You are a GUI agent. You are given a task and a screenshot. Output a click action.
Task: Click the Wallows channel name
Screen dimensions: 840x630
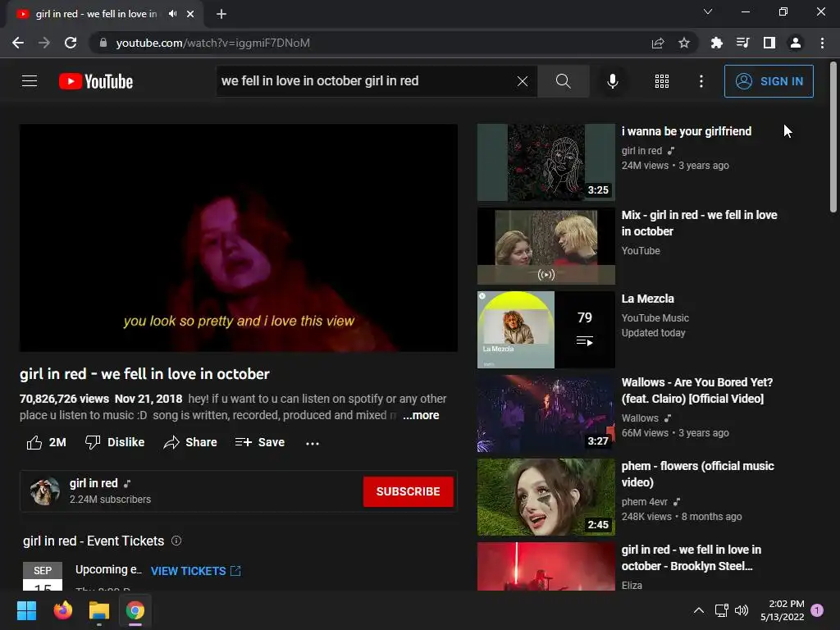[640, 418]
